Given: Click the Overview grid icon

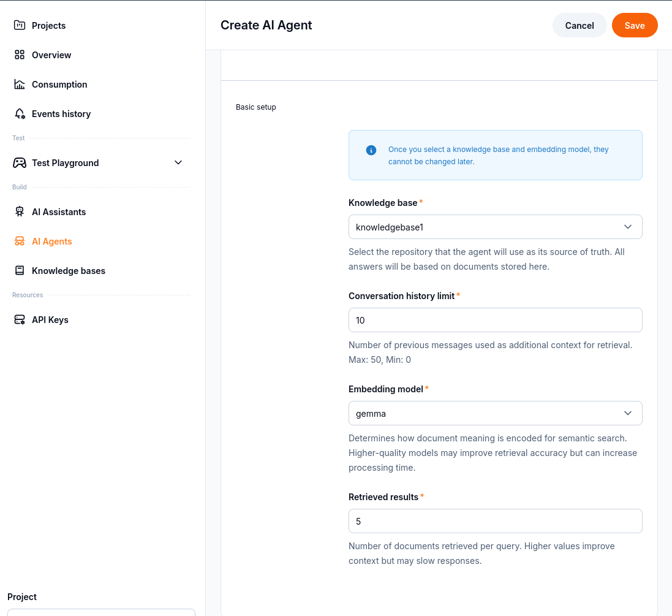Looking at the screenshot, I should (x=19, y=55).
